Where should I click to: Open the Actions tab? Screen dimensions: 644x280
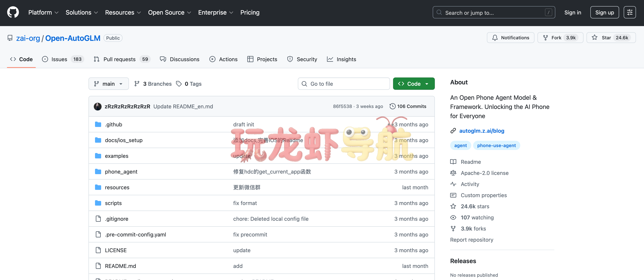tap(224, 59)
